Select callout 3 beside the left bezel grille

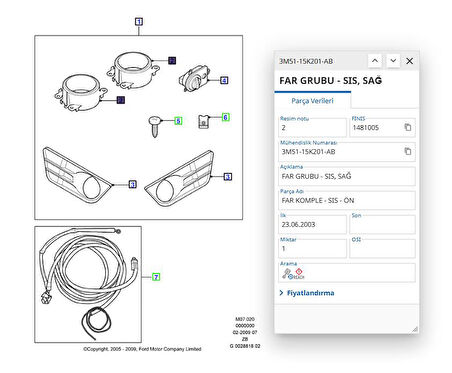(133, 184)
